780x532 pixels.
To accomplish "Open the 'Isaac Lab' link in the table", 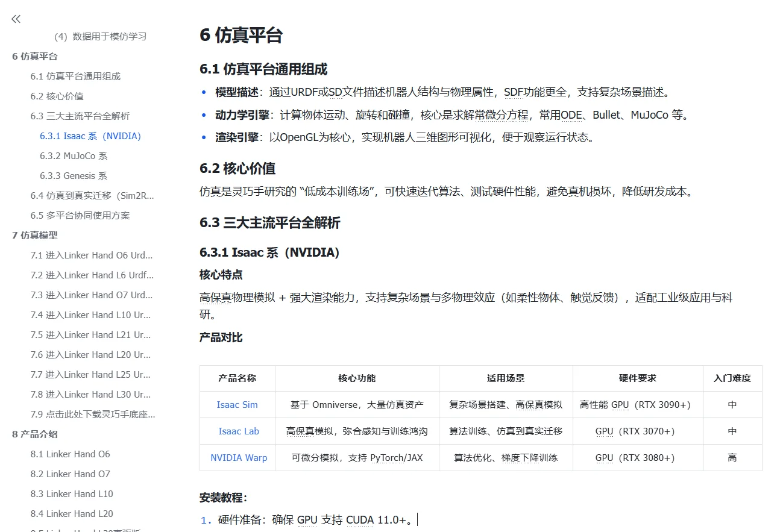I will pyautogui.click(x=239, y=431).
